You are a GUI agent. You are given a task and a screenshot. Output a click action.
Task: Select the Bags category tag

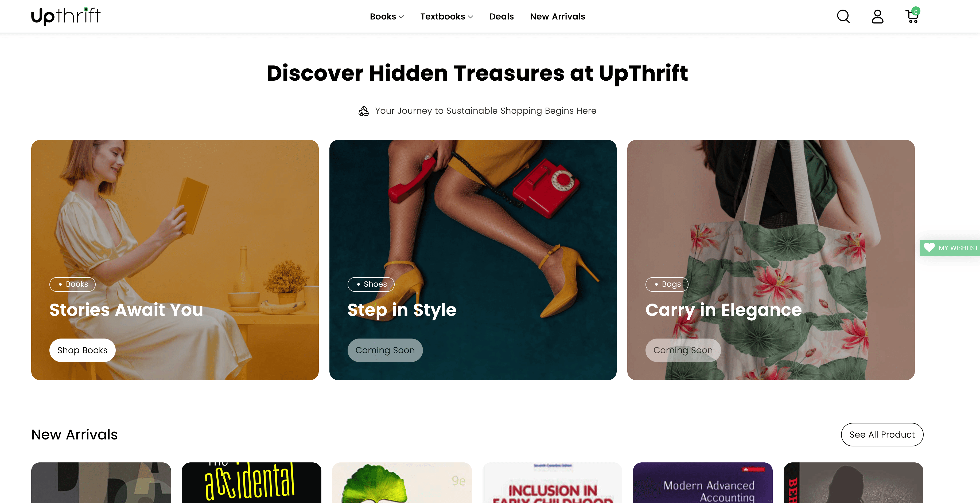click(667, 284)
